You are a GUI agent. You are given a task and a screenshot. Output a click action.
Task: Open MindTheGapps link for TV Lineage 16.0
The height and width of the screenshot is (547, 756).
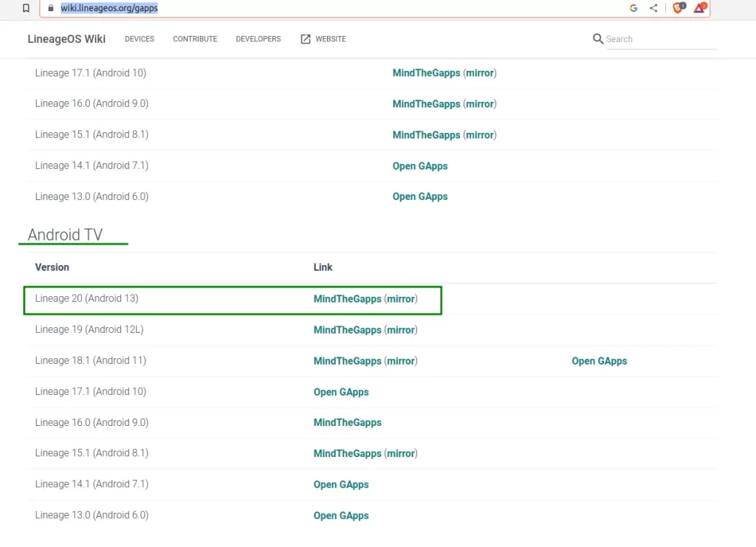click(x=347, y=423)
